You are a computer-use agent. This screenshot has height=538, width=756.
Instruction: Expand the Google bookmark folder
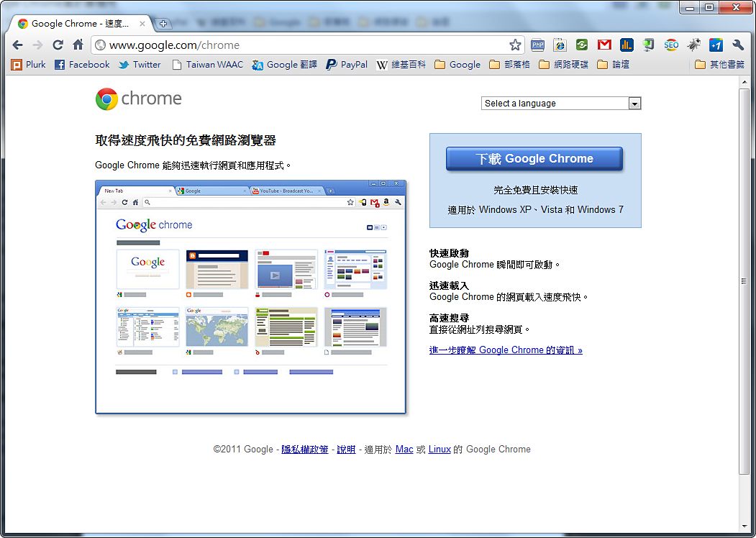[x=457, y=65]
